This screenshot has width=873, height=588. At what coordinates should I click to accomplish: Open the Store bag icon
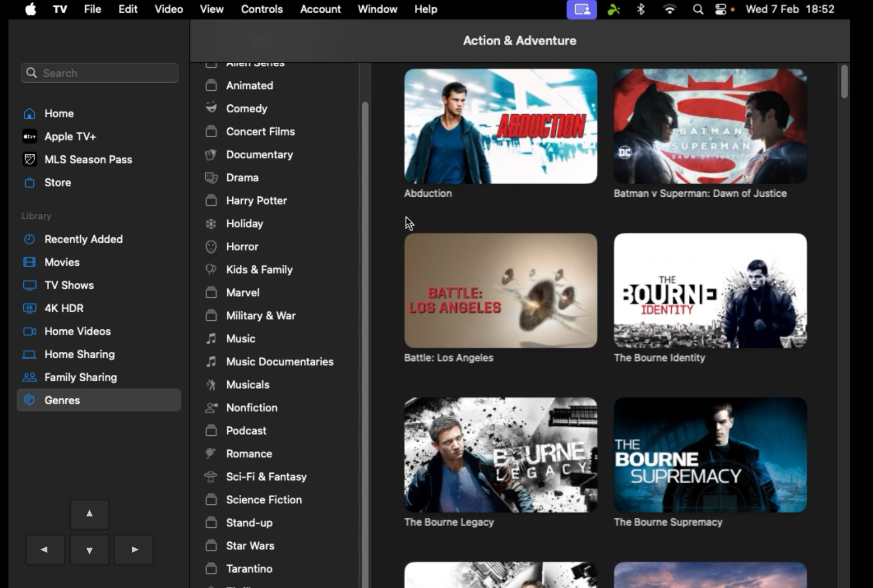(29, 183)
